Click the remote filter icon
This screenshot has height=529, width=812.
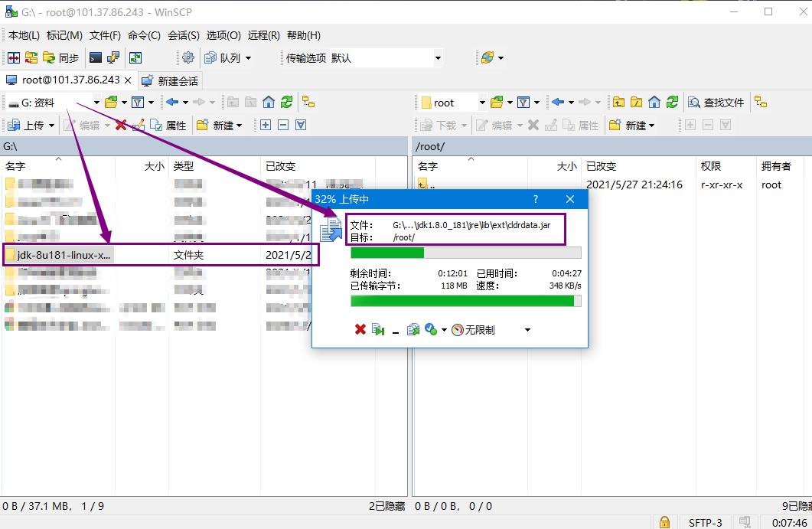click(x=523, y=102)
